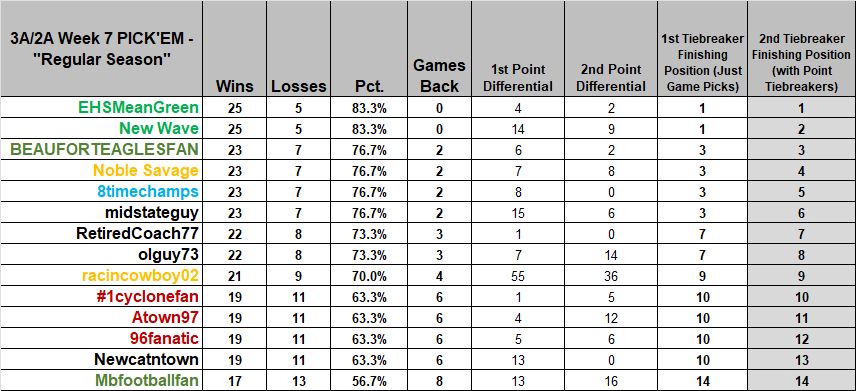Select the EHSMeanGreen name cell
The width and height of the screenshot is (856, 391).
(102, 108)
